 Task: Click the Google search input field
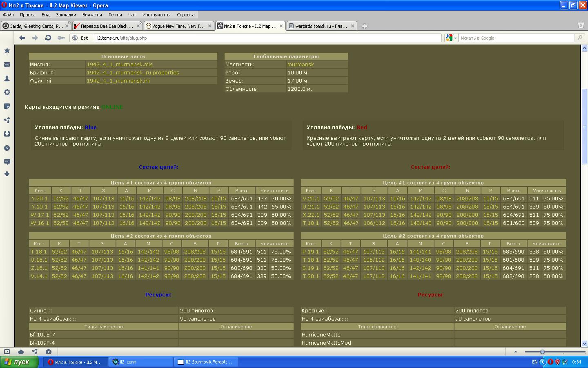click(517, 38)
